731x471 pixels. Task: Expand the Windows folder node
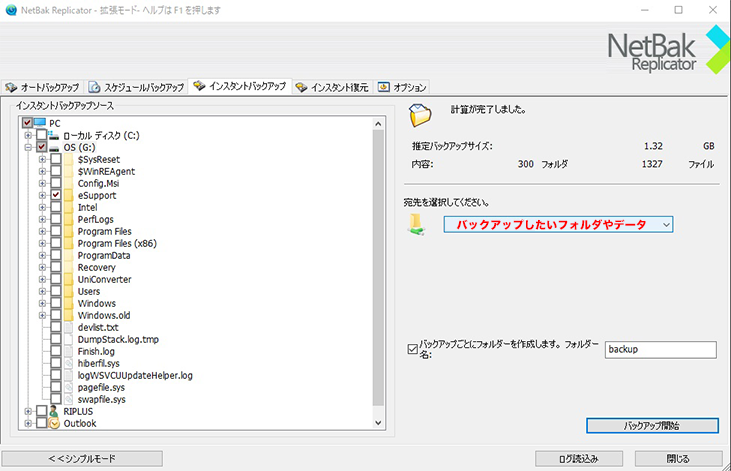[42, 303]
